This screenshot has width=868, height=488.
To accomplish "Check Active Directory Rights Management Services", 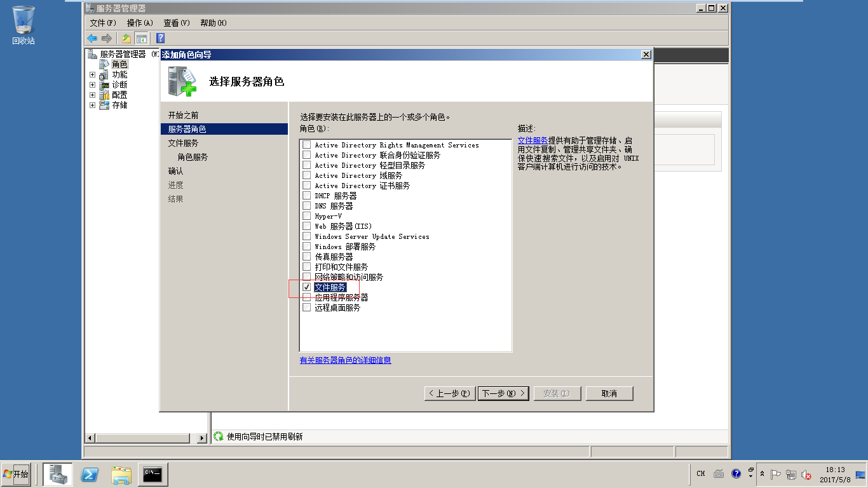I will point(307,145).
